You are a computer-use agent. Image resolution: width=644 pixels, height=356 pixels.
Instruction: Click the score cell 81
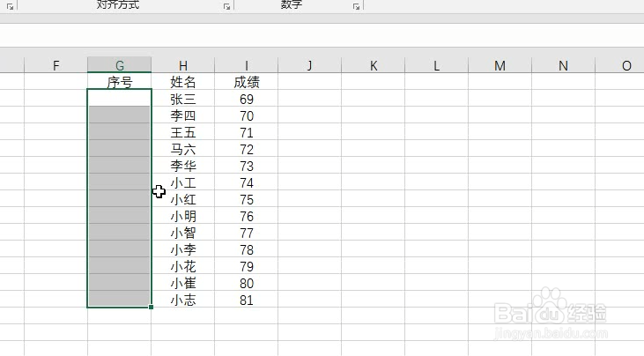click(x=247, y=300)
